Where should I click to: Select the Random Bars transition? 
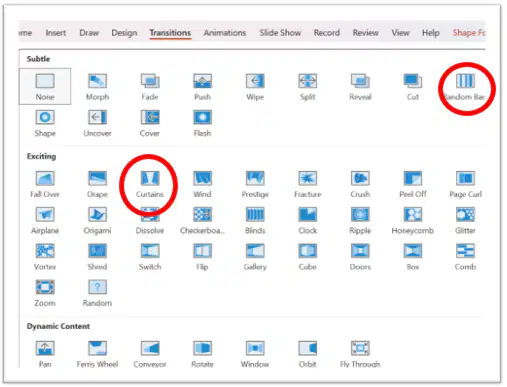[x=465, y=87]
